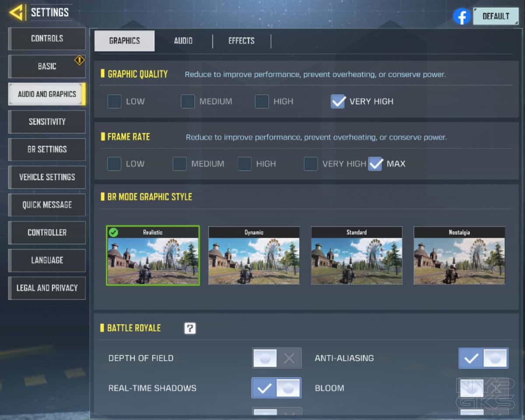Click the warning badge on Basic
The width and height of the screenshot is (525, 420).
coord(79,60)
